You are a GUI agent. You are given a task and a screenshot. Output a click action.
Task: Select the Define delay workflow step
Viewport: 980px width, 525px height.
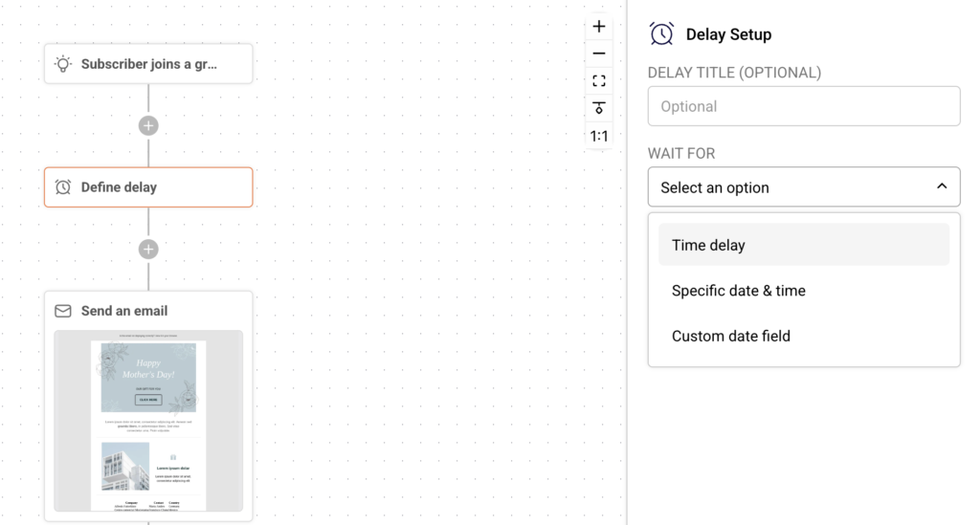148,187
